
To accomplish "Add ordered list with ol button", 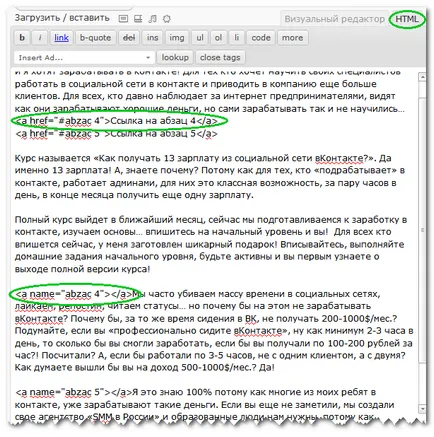I will [218, 38].
